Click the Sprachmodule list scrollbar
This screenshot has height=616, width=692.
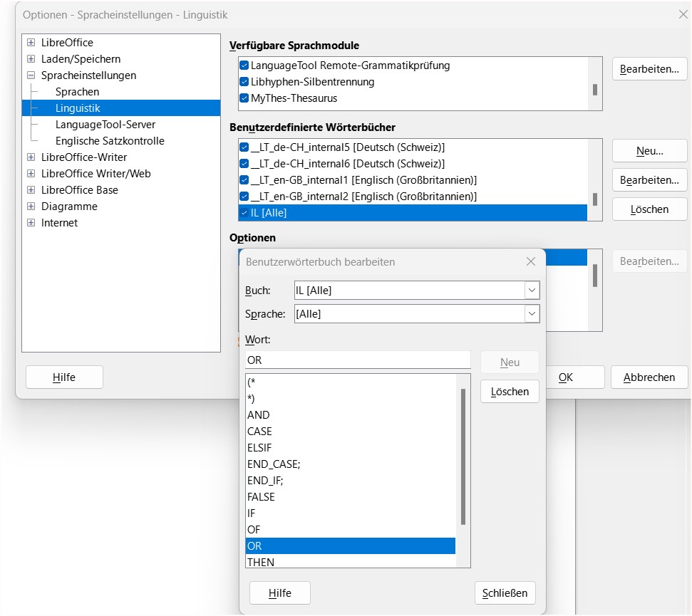(x=595, y=90)
